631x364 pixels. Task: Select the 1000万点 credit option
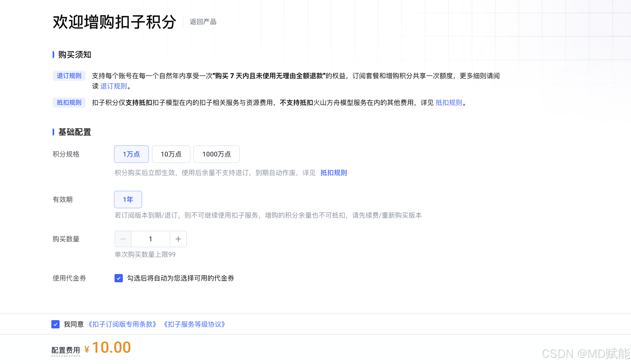tap(216, 154)
